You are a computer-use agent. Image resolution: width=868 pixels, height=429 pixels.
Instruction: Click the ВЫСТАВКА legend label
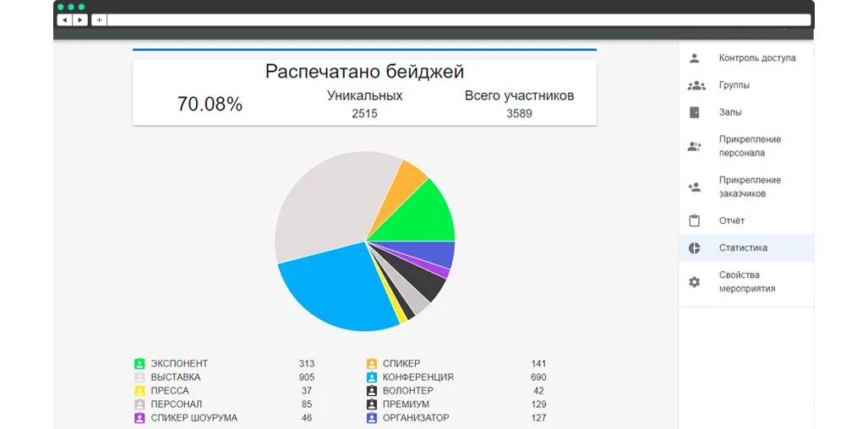pyautogui.click(x=176, y=377)
